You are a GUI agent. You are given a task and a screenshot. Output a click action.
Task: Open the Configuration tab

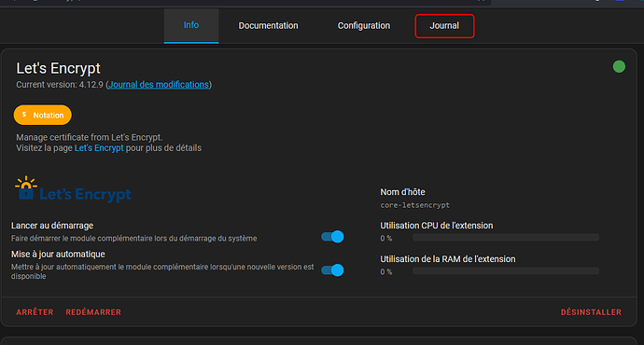click(364, 25)
